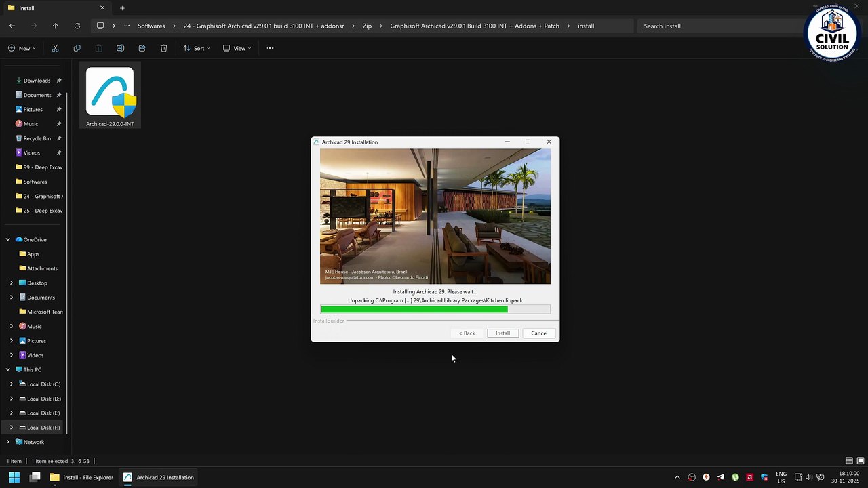Viewport: 868px width, 488px height.
Task: Click the Windows Security tray icon
Action: (764, 477)
